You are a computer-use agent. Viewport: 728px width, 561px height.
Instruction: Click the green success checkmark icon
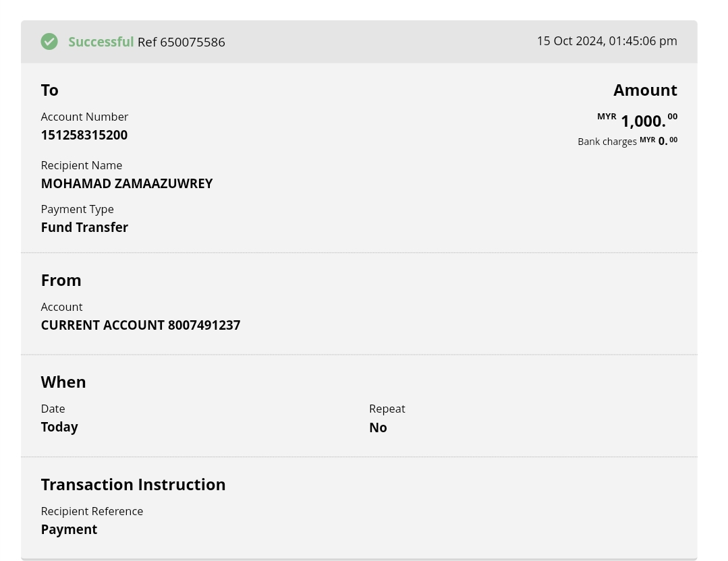click(x=49, y=42)
